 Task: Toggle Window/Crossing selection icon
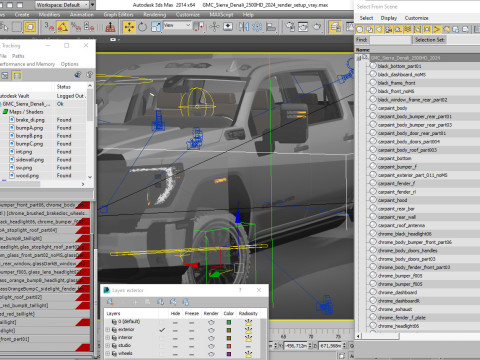pos(30,27)
